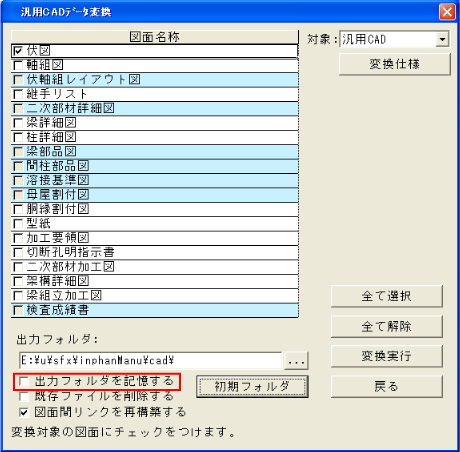Select the 検査成績書 row
The width and height of the screenshot is (460, 452).
[x=155, y=310]
